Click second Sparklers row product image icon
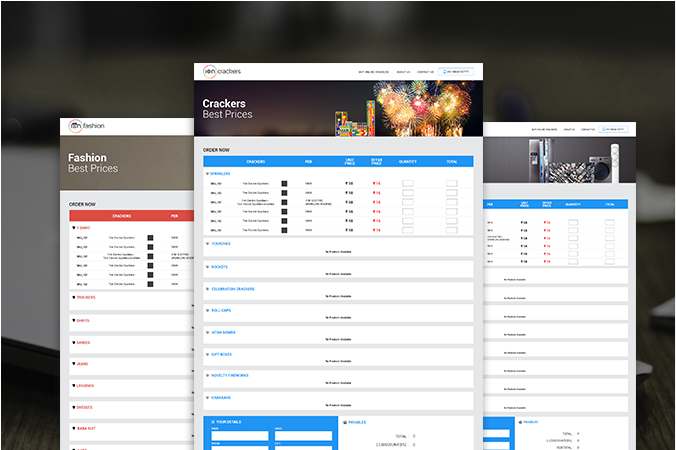This screenshot has width=676, height=450. pos(284,193)
